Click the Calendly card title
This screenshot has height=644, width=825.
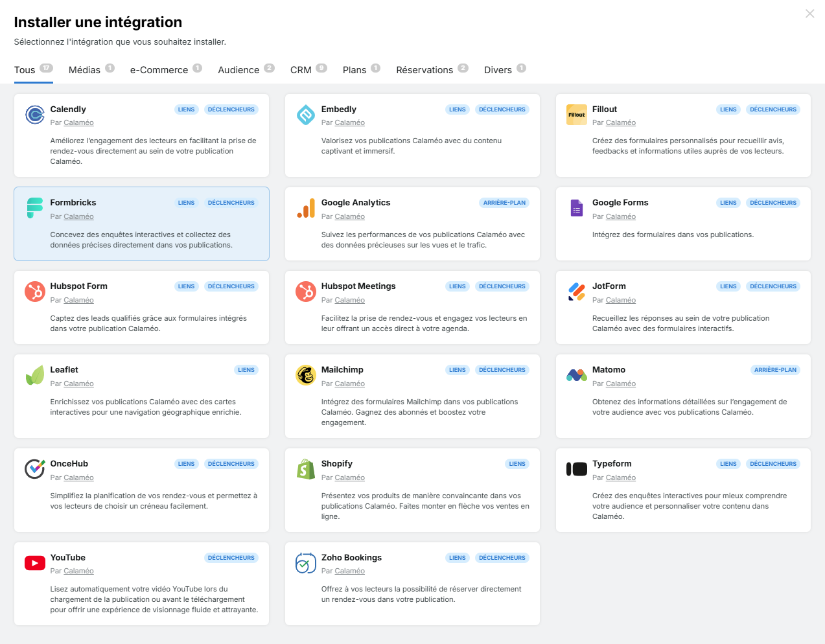click(68, 109)
